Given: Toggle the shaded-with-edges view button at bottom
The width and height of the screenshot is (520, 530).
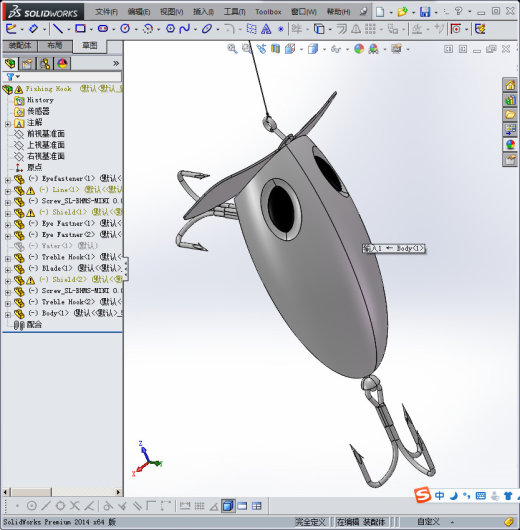Looking at the screenshot, I should 228,506.
